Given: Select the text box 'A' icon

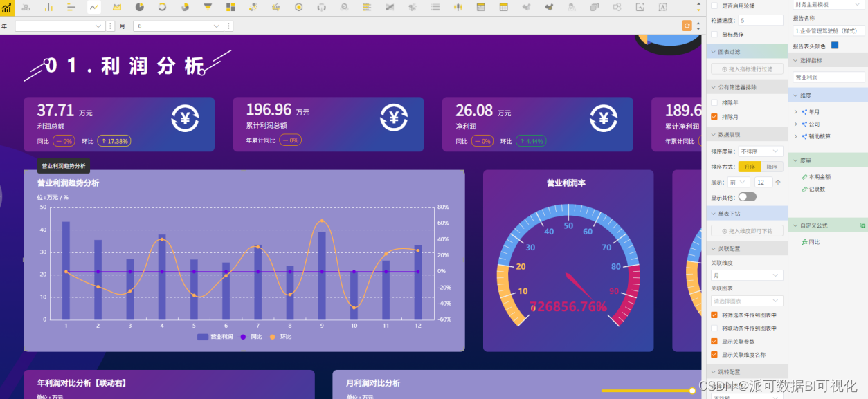Looking at the screenshot, I should coord(662,7).
